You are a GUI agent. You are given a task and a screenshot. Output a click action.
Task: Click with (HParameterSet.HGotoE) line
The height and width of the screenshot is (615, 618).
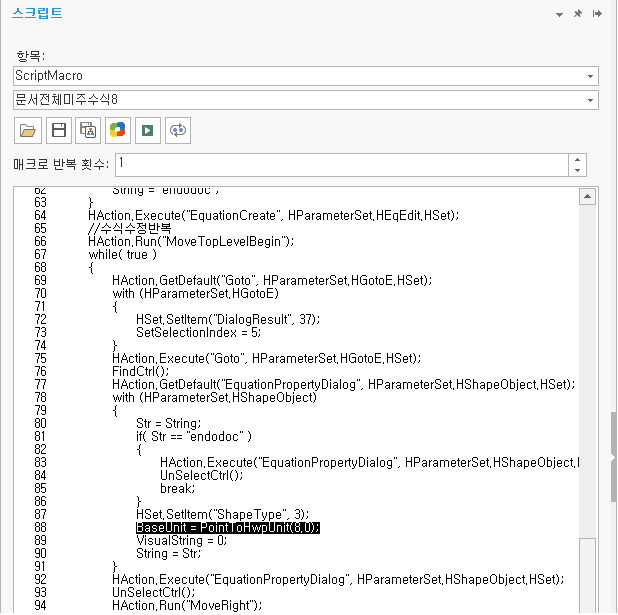coord(195,293)
